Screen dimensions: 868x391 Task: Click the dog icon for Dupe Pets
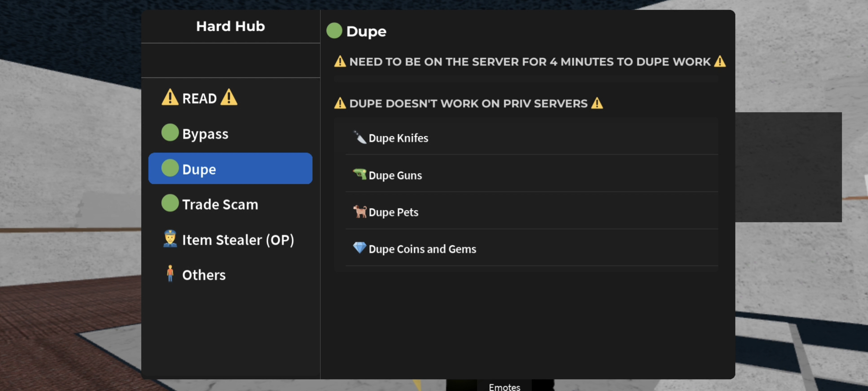tap(359, 212)
